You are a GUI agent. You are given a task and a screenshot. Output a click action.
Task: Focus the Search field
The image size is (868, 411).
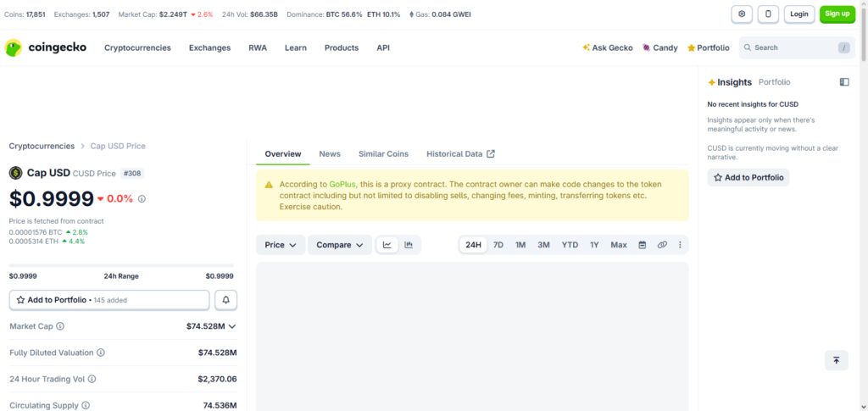click(x=797, y=47)
